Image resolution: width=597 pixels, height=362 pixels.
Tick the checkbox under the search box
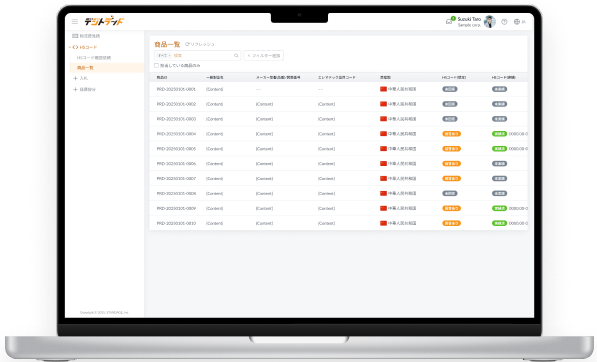(x=156, y=65)
